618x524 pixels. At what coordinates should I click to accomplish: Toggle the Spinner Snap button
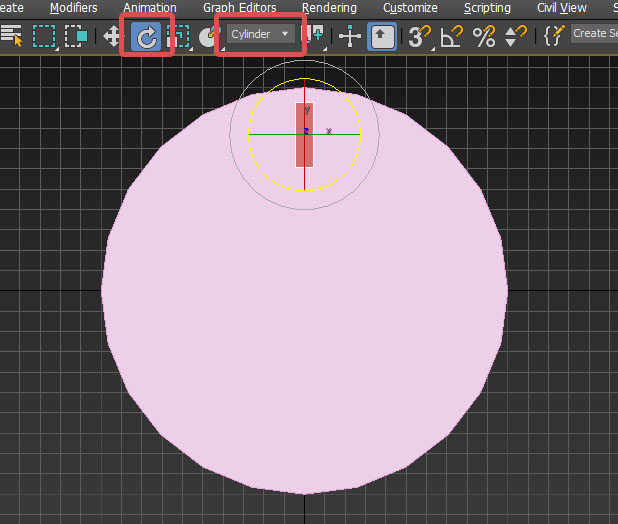516,36
